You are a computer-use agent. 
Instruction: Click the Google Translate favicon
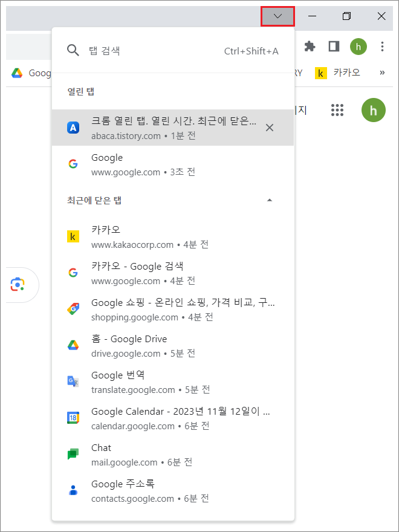click(x=73, y=382)
